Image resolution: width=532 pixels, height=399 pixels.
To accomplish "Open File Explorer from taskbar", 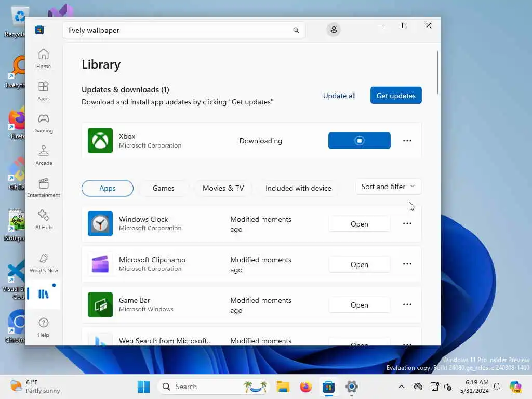I will pyautogui.click(x=283, y=387).
